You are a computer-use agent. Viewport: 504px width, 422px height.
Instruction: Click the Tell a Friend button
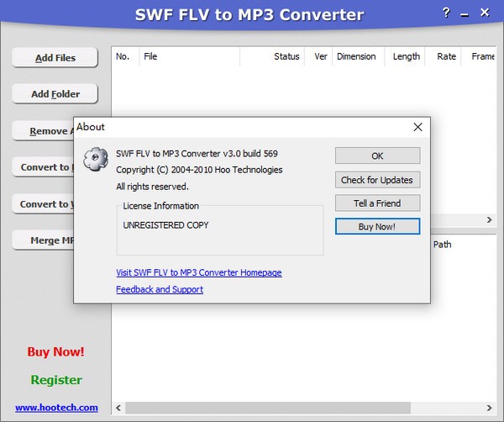tap(377, 203)
